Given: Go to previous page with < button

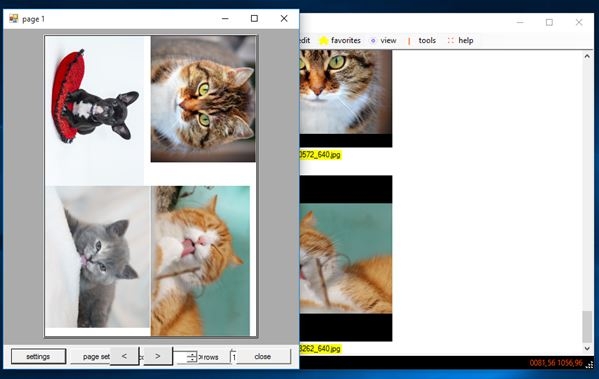Looking at the screenshot, I should coord(124,356).
